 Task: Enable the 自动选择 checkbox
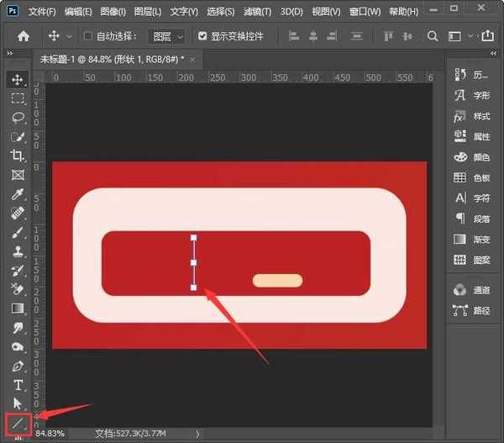coord(88,37)
